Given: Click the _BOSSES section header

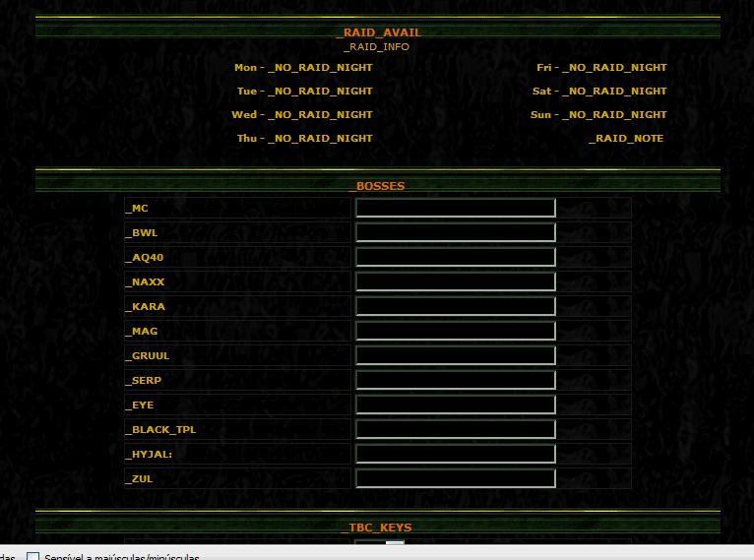Looking at the screenshot, I should (x=378, y=186).
